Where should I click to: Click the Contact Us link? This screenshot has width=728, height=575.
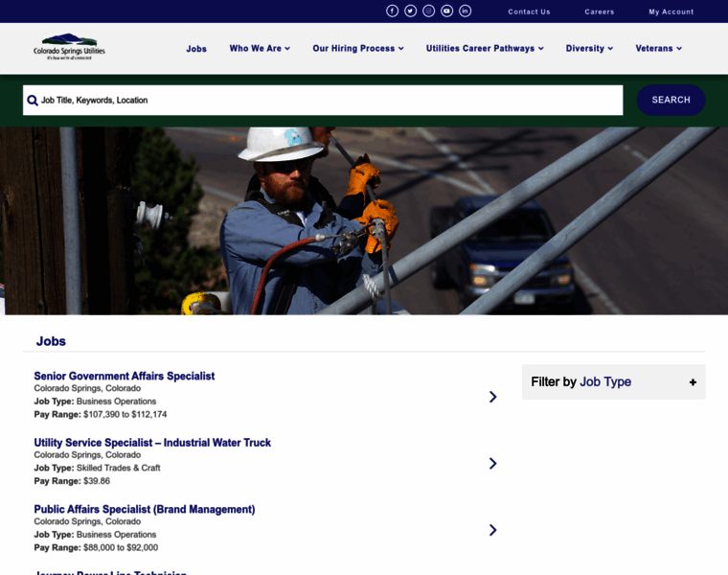click(x=529, y=11)
